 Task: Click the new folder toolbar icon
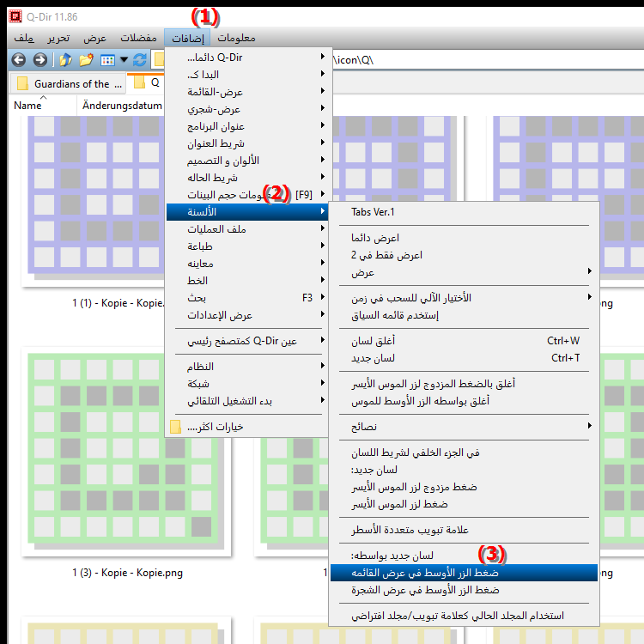click(x=86, y=60)
